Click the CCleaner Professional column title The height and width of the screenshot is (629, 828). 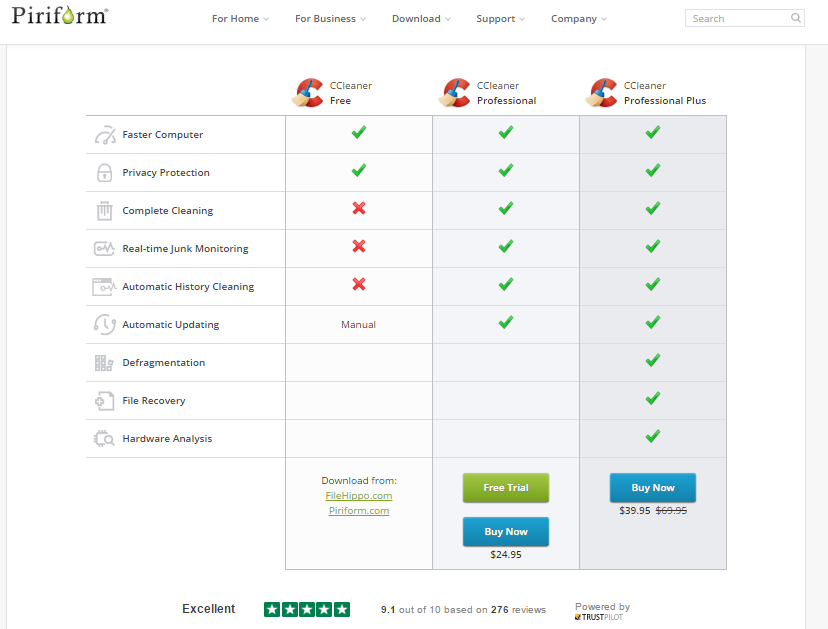click(506, 93)
